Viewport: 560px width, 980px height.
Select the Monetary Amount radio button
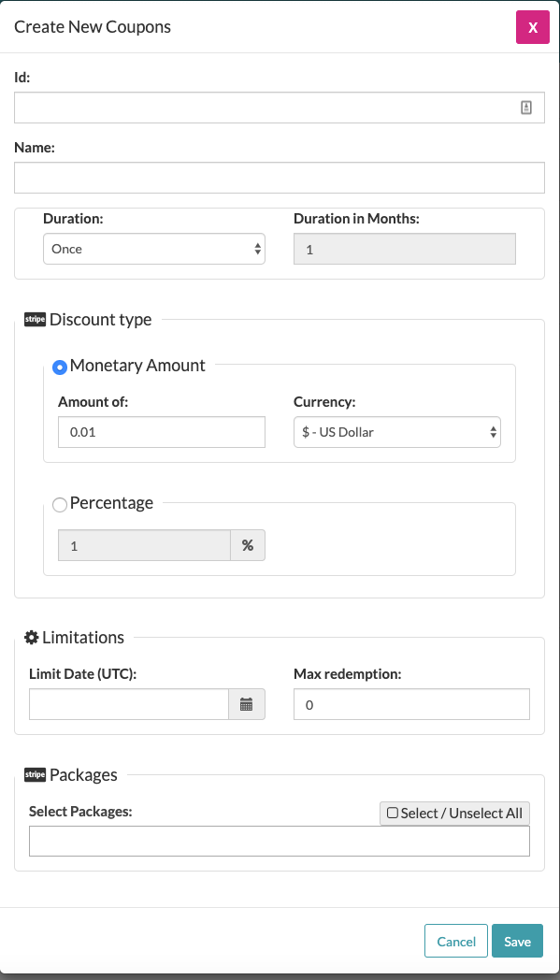(60, 367)
